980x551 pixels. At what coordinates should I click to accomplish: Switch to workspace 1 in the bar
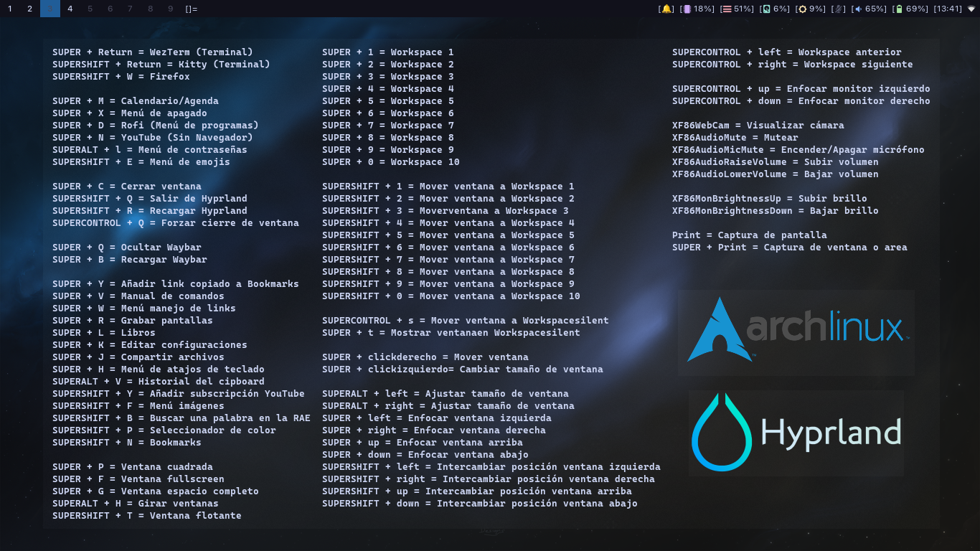(x=10, y=9)
